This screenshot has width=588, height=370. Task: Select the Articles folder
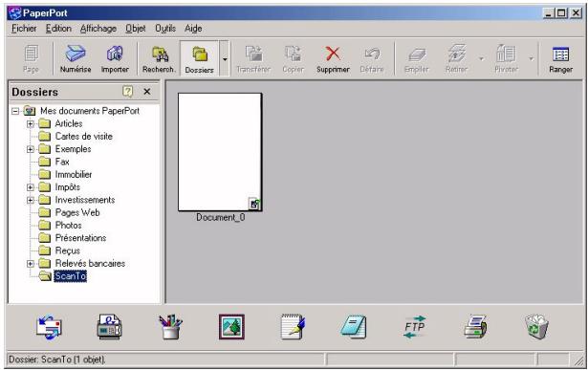(69, 123)
